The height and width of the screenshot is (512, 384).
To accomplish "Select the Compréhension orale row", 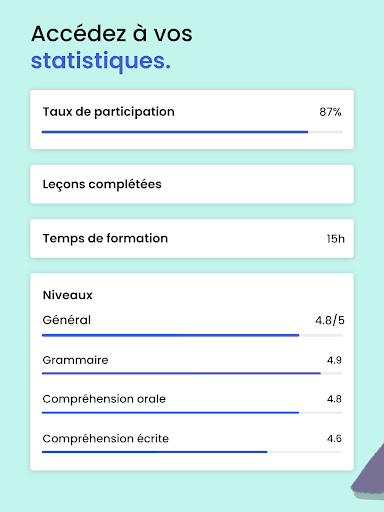I will pyautogui.click(x=192, y=404).
